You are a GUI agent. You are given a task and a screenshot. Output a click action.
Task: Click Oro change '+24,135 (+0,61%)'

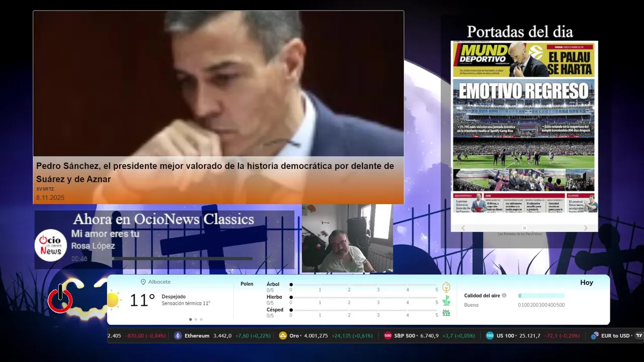click(x=352, y=336)
